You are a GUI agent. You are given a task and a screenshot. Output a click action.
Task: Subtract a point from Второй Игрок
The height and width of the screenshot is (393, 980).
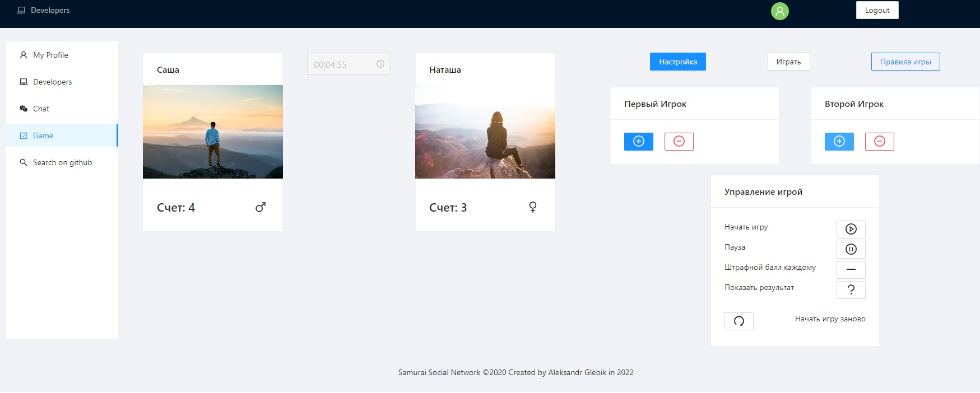880,142
